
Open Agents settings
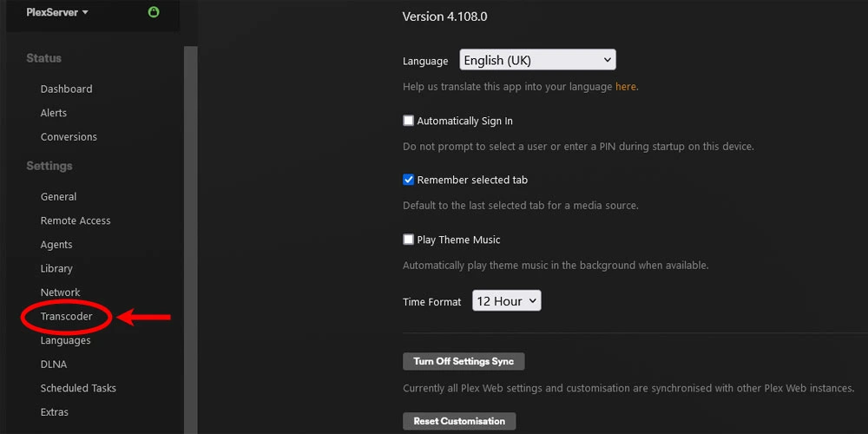coord(56,245)
